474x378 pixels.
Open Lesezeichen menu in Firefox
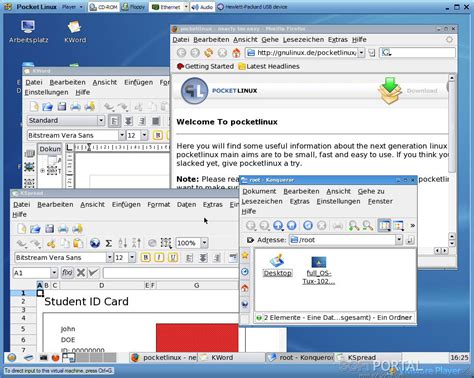point(303,40)
